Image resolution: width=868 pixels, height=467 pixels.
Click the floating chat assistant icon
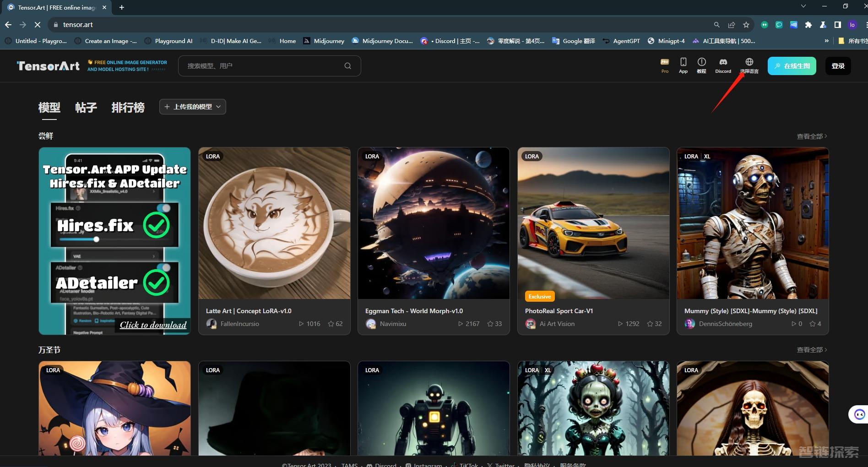tap(859, 414)
